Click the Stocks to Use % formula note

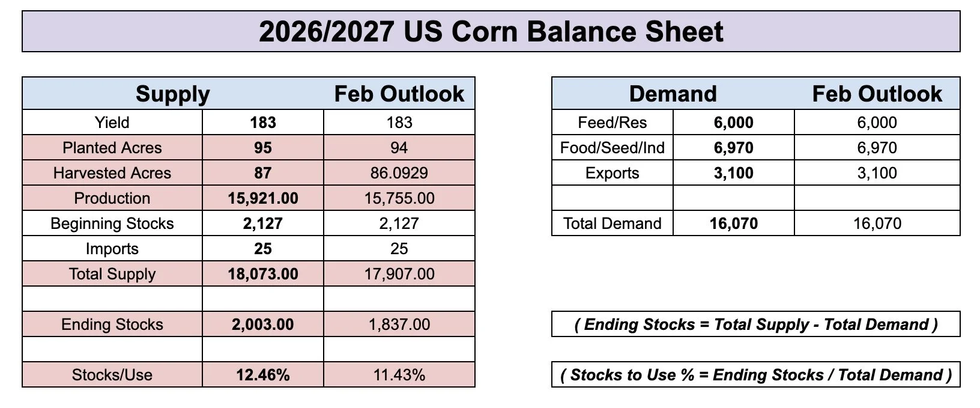pos(756,375)
